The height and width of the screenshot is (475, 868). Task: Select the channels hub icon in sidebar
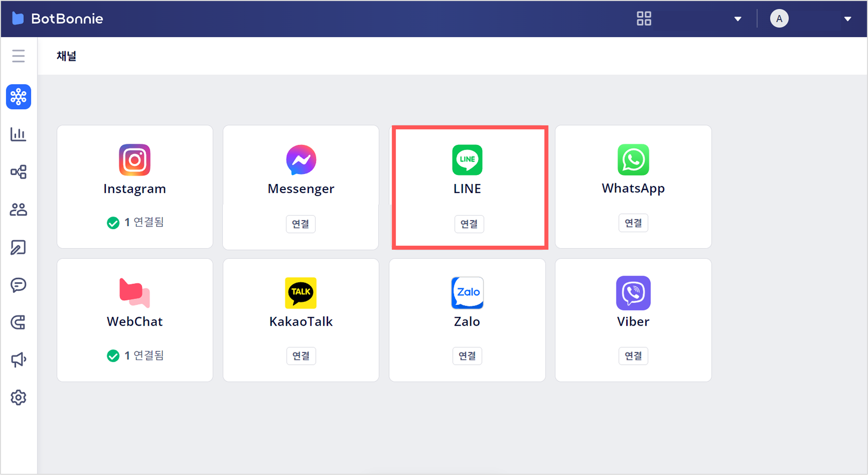pos(18,97)
